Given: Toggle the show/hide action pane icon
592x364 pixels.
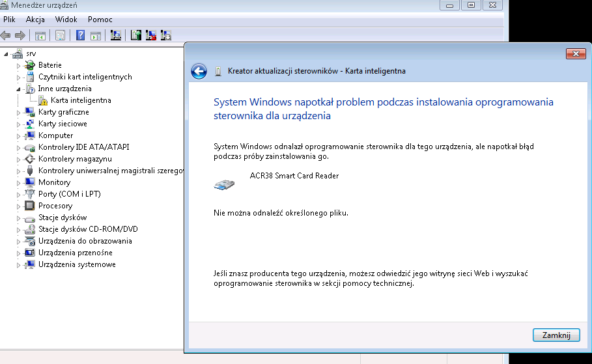Looking at the screenshot, I should [x=96, y=36].
